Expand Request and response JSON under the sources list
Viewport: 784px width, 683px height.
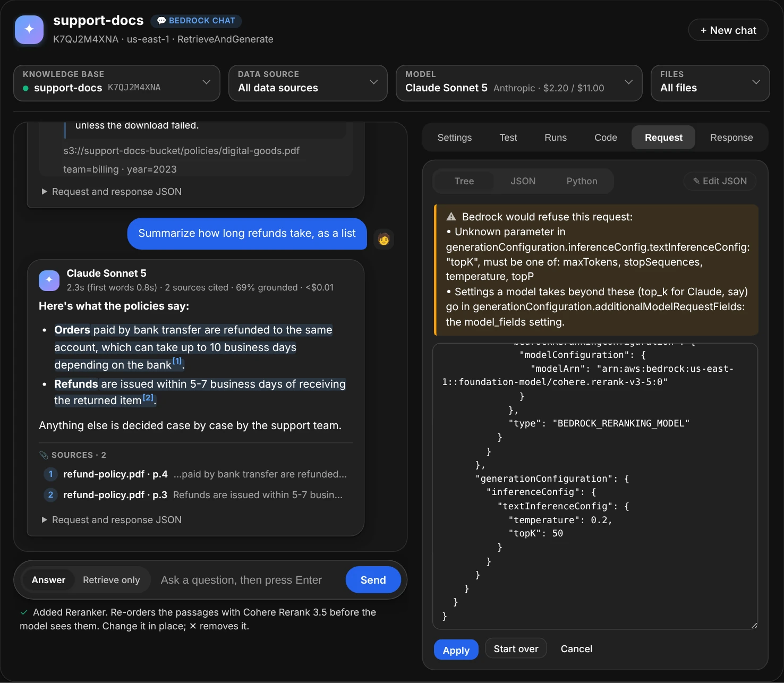[112, 520]
